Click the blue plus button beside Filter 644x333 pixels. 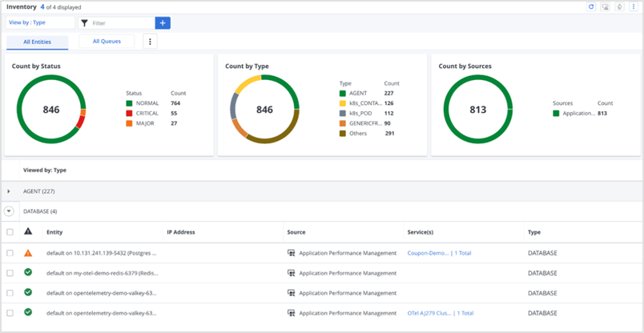pos(163,23)
